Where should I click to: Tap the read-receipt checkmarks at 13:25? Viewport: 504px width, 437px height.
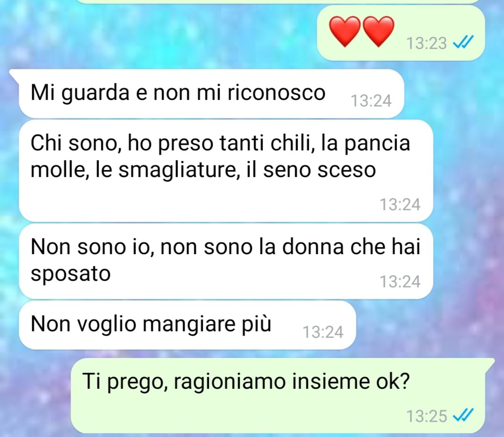463,415
